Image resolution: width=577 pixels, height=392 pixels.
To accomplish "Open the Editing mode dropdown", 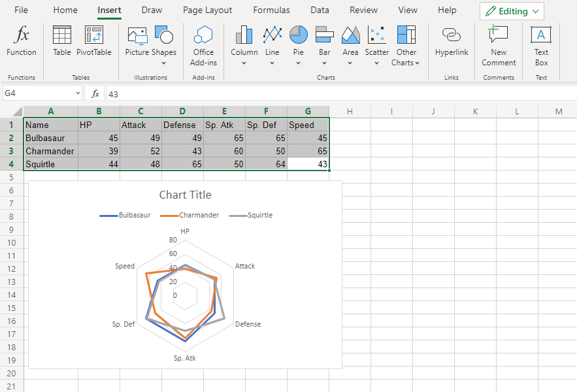I will 512,11.
